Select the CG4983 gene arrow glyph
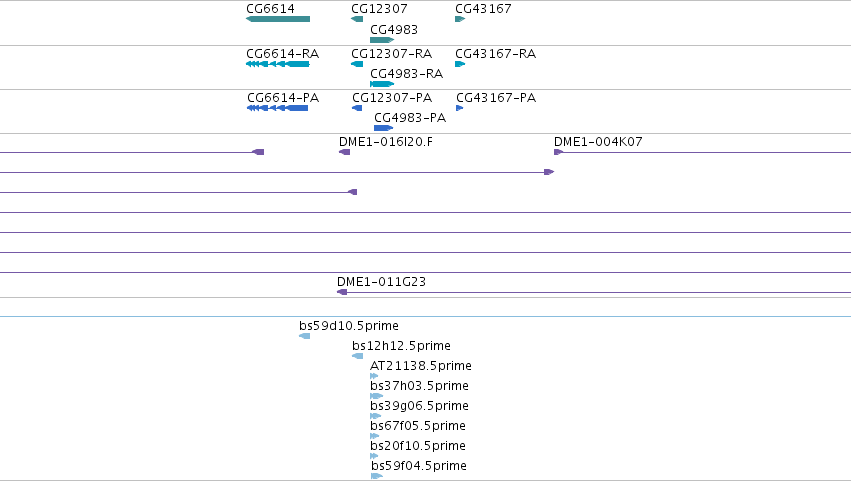 382,40
